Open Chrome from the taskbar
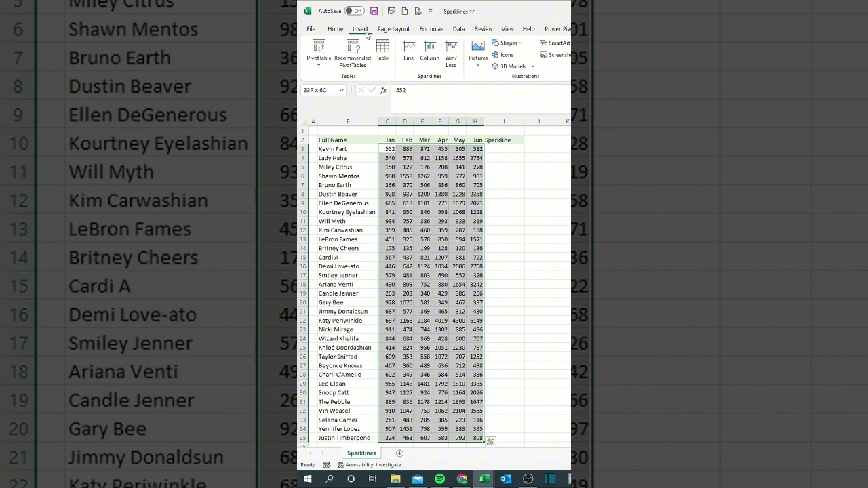Viewport: 868px width, 488px height. [x=462, y=479]
